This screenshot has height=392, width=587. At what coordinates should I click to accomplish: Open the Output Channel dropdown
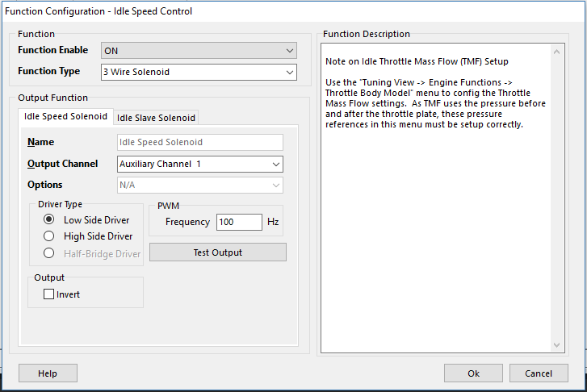[200, 164]
